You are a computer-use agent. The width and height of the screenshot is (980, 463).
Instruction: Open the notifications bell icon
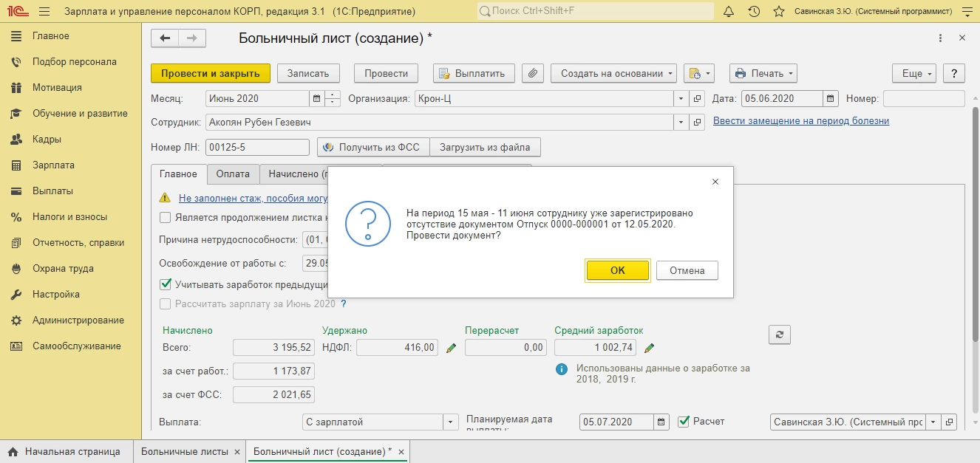729,12
